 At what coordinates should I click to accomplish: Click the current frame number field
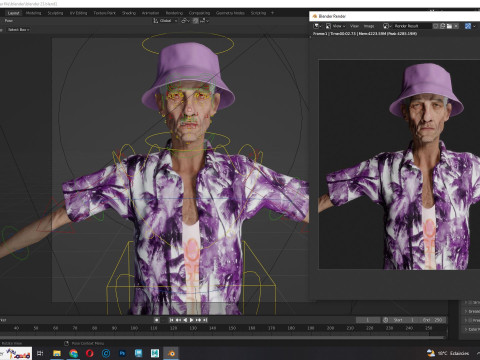click(368, 320)
